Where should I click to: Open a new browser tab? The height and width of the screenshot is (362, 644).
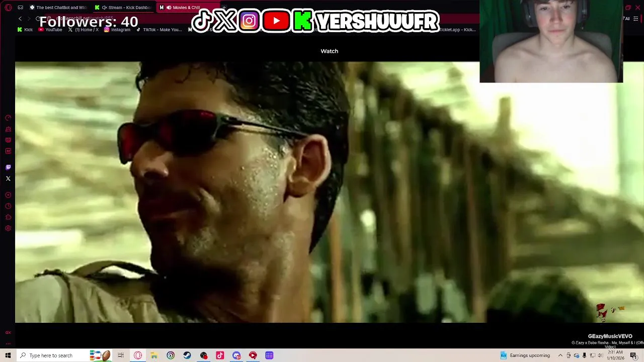tap(225, 8)
